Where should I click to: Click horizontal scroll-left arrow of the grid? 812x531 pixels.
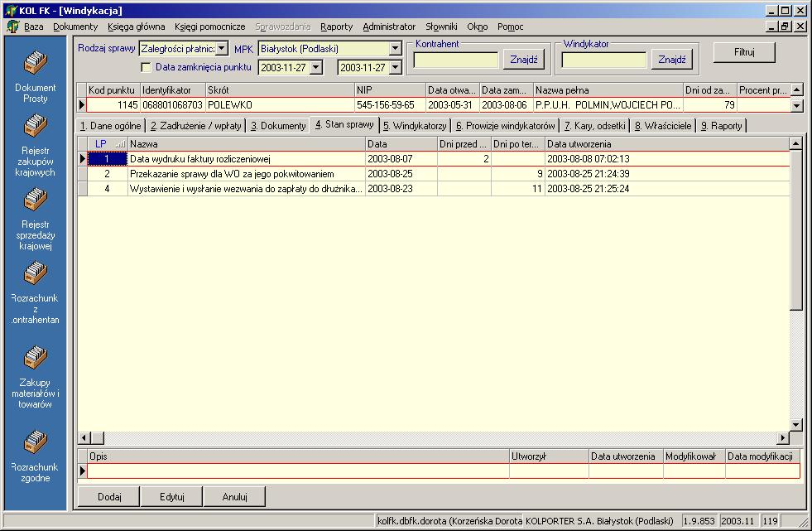click(x=84, y=437)
